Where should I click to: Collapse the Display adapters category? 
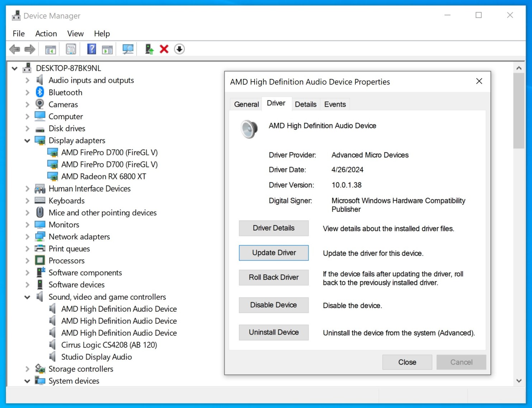27,141
